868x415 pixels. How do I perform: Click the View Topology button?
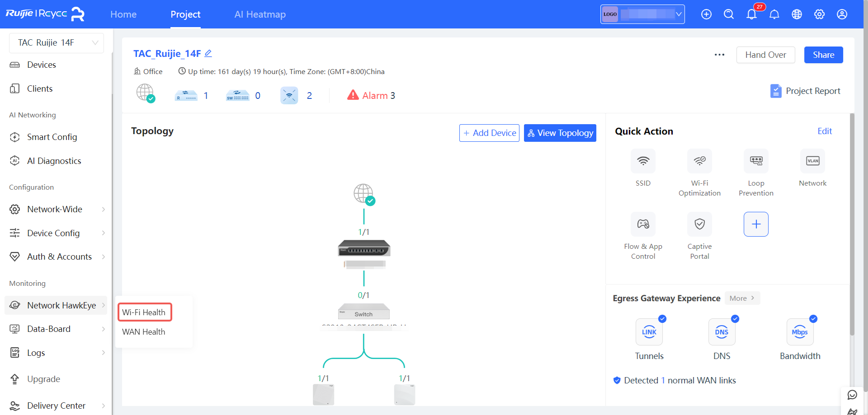560,133
